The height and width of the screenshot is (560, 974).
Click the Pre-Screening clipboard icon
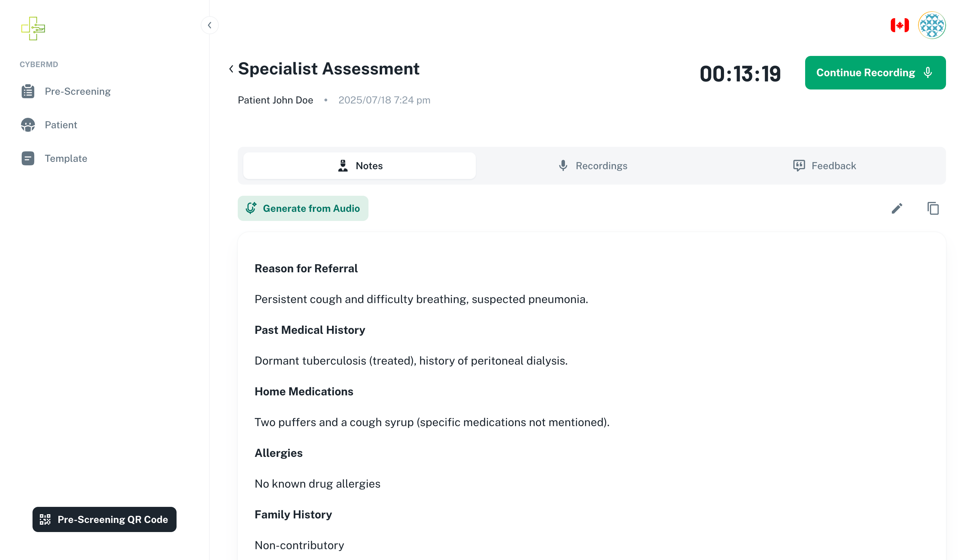(x=28, y=91)
